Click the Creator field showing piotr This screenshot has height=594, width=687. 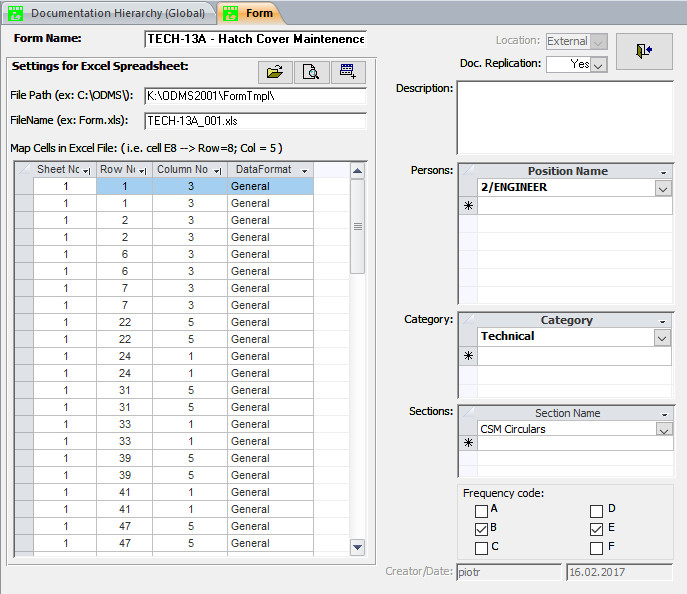pos(509,572)
